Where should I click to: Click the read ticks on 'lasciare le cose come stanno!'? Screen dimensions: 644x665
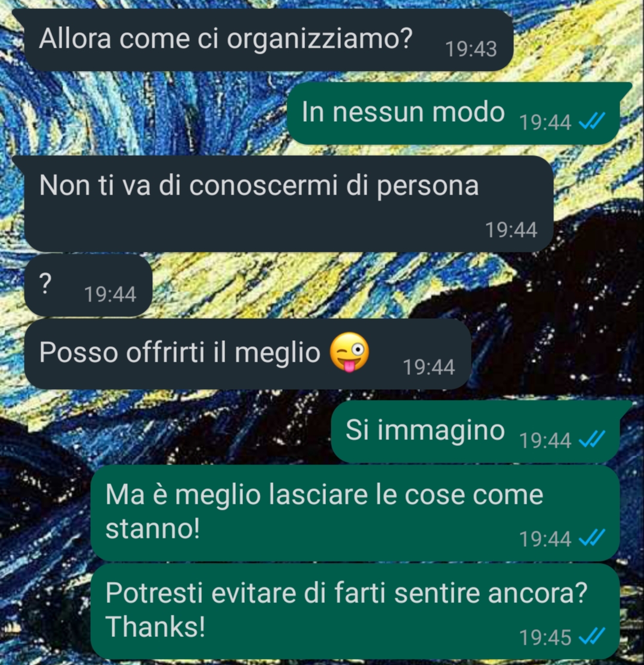click(x=592, y=538)
